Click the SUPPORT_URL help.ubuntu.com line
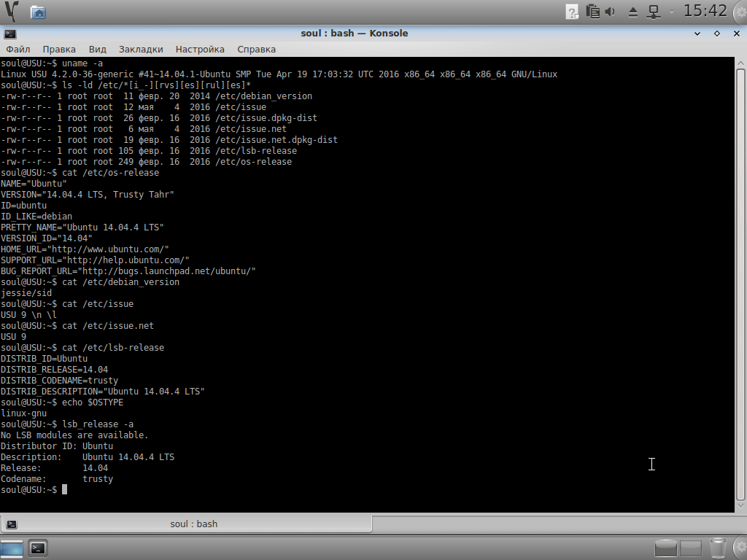 click(x=95, y=260)
